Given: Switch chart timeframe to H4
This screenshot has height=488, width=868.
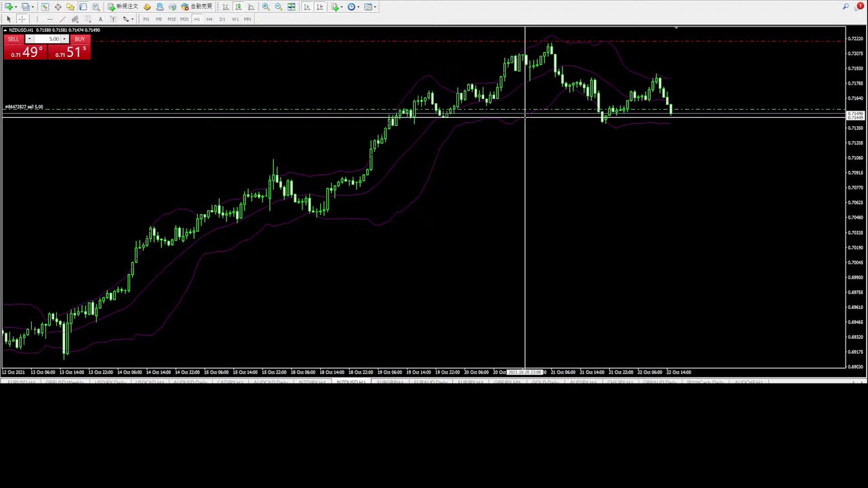Looking at the screenshot, I should [x=209, y=19].
